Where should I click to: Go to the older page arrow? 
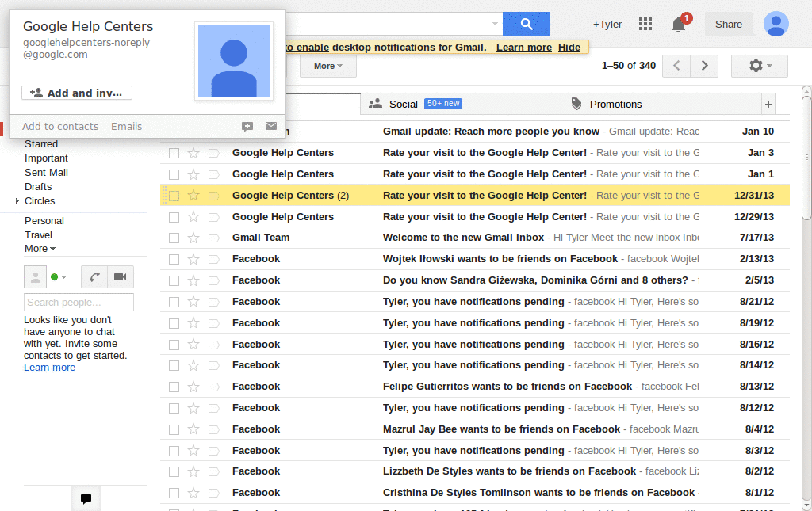point(704,66)
